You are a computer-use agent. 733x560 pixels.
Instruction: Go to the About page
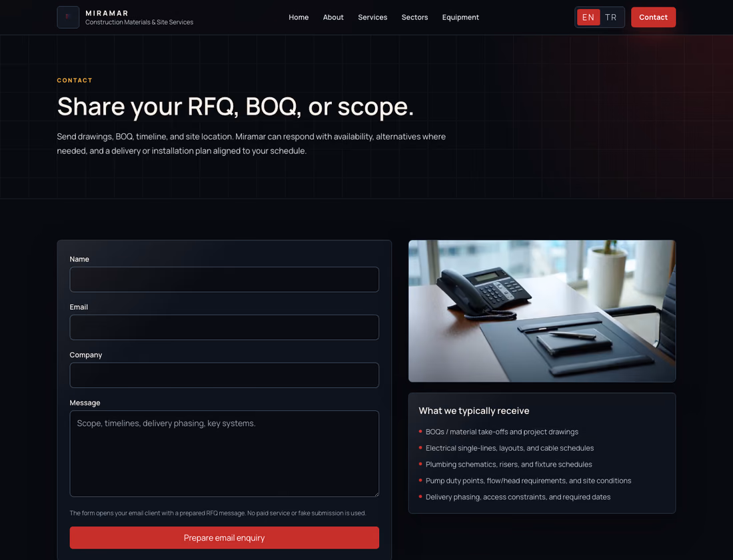tap(333, 17)
